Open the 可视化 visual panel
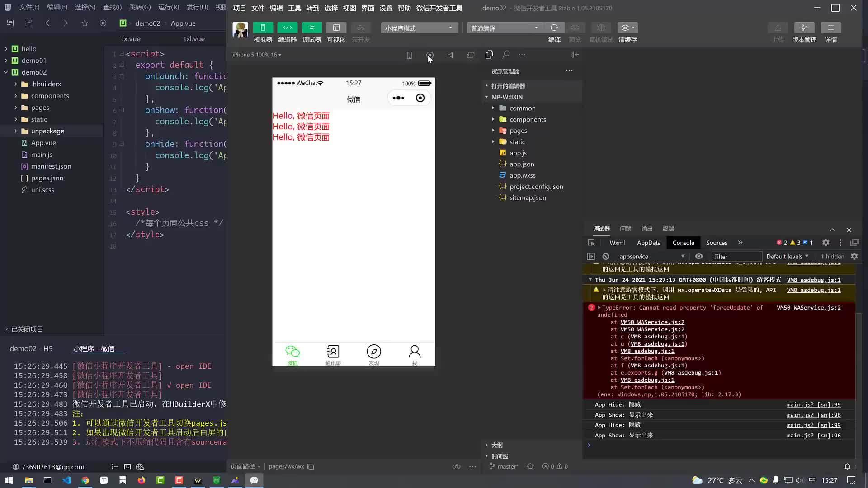The width and height of the screenshot is (868, 488). (x=336, y=28)
